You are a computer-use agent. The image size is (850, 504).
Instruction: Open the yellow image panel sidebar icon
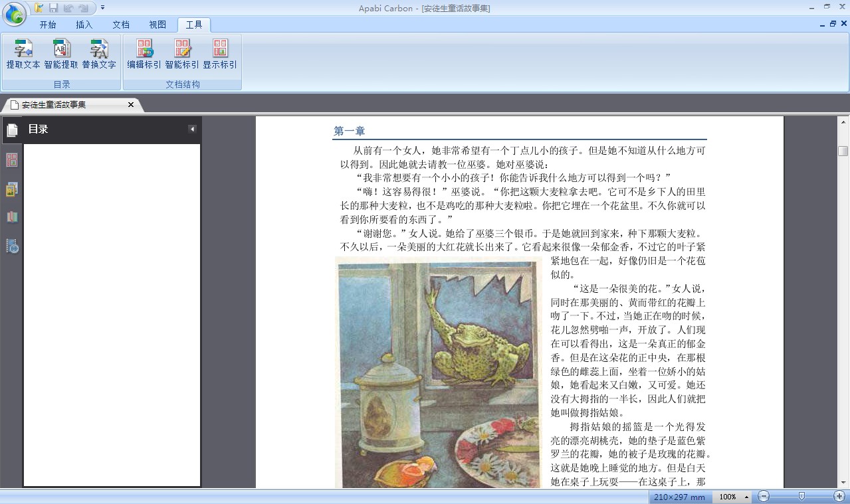point(12,190)
